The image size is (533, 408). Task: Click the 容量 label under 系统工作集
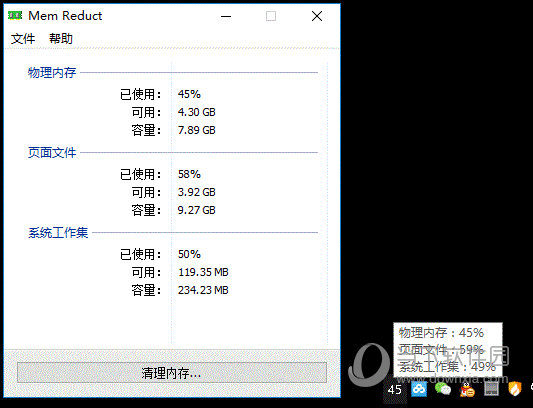click(147, 290)
